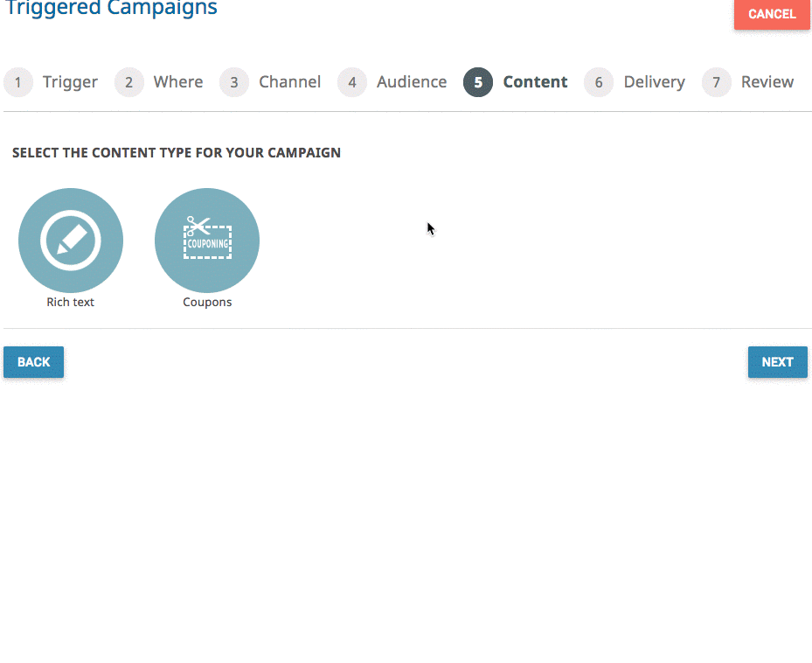Click the BACK button
Viewport: 812px width, 663px height.
coord(34,362)
